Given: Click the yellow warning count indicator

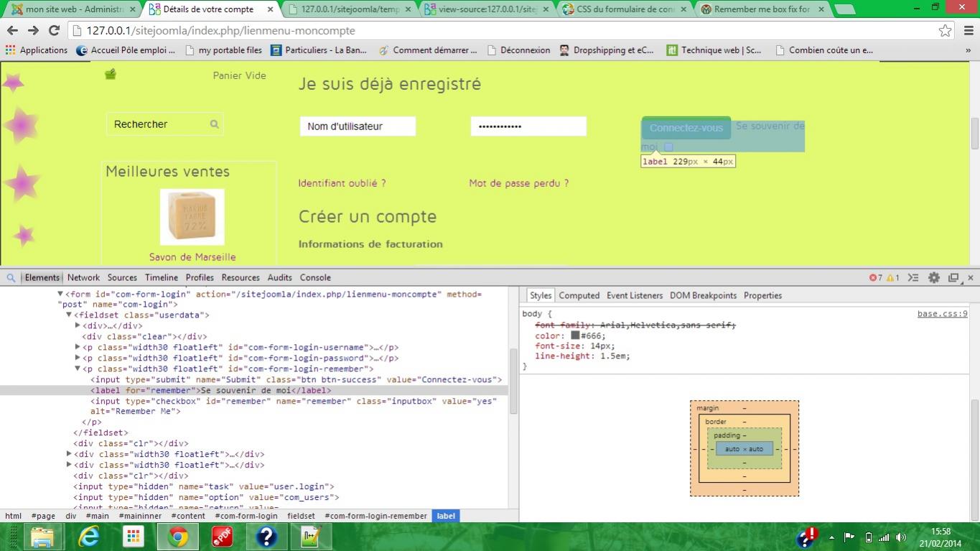Looking at the screenshot, I should click(893, 278).
